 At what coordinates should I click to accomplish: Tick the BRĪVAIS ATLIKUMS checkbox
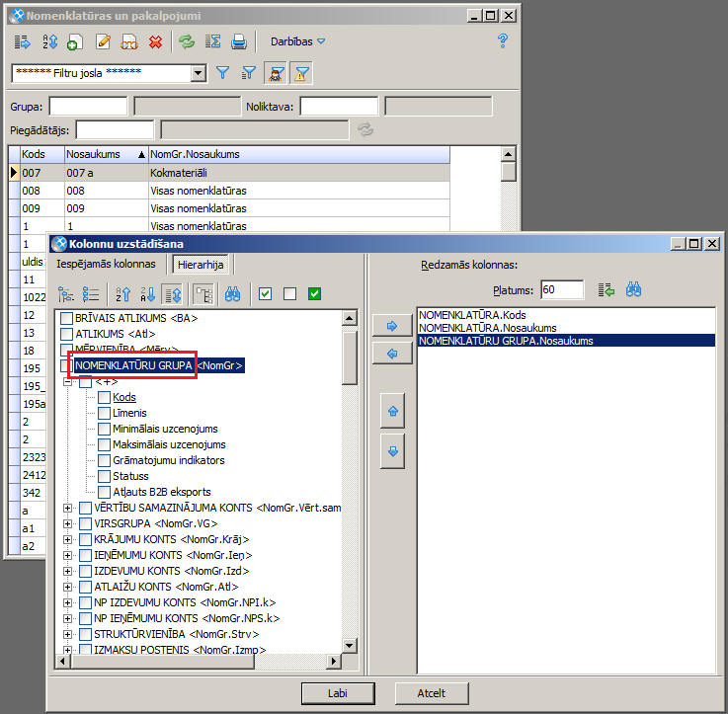pyautogui.click(x=67, y=318)
